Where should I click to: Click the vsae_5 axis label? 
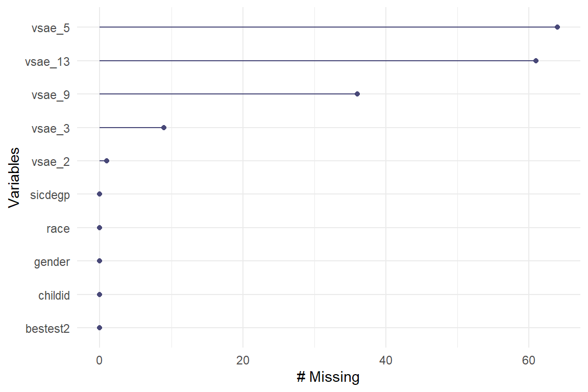51,28
